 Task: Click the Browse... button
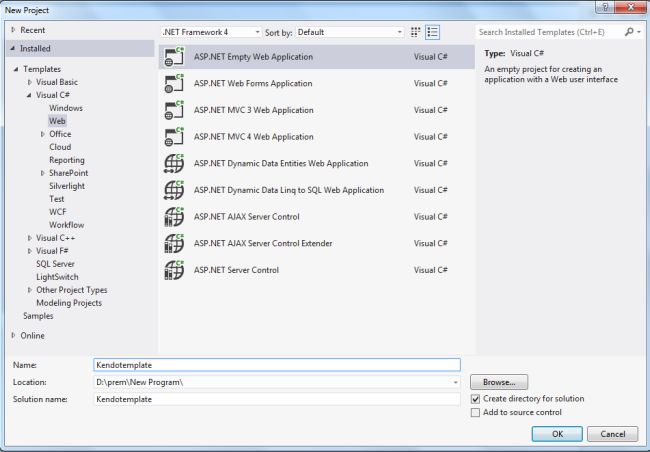coord(499,382)
